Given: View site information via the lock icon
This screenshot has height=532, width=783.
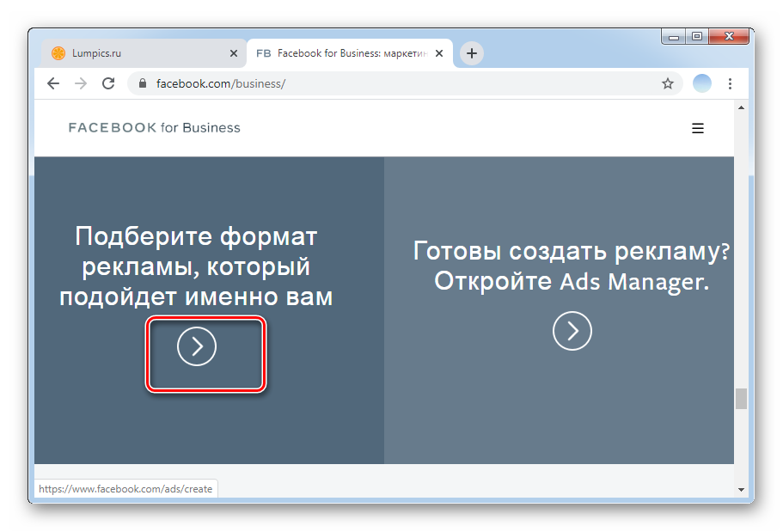Looking at the screenshot, I should click(143, 83).
